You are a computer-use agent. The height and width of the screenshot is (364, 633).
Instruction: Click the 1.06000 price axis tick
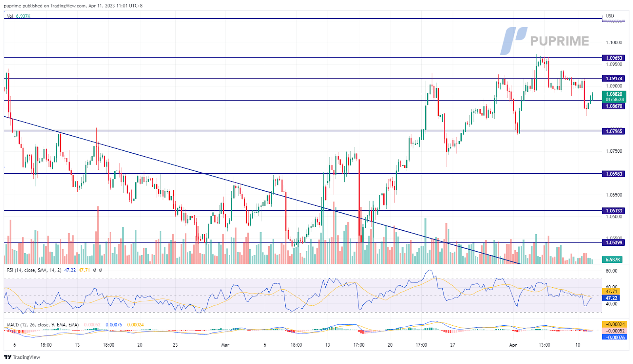[614, 216]
